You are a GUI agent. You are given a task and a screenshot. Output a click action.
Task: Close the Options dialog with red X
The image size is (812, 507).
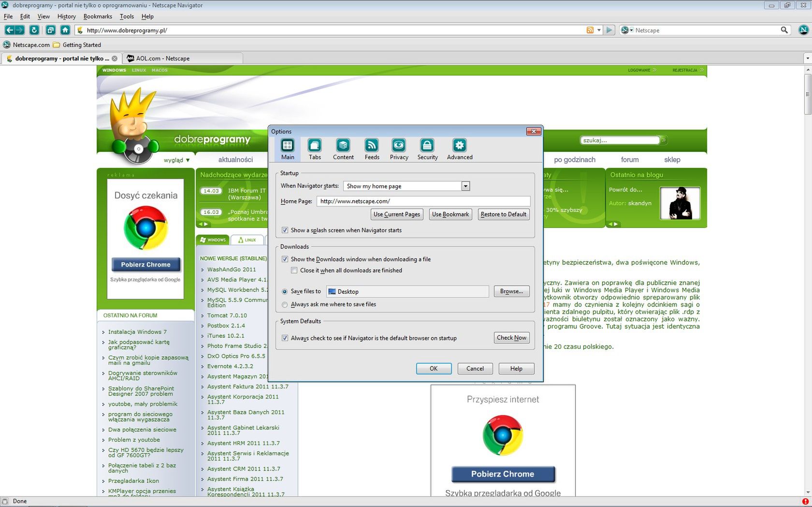pyautogui.click(x=533, y=131)
